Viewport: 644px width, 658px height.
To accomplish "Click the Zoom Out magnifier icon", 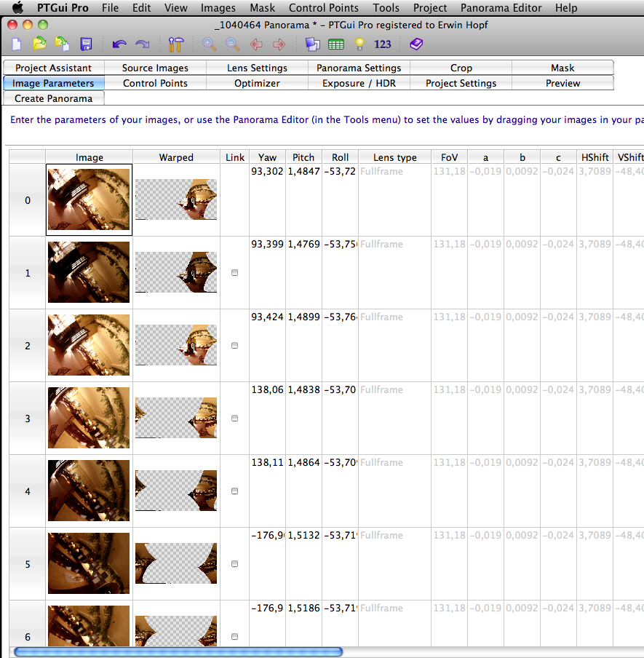I will coord(233,44).
